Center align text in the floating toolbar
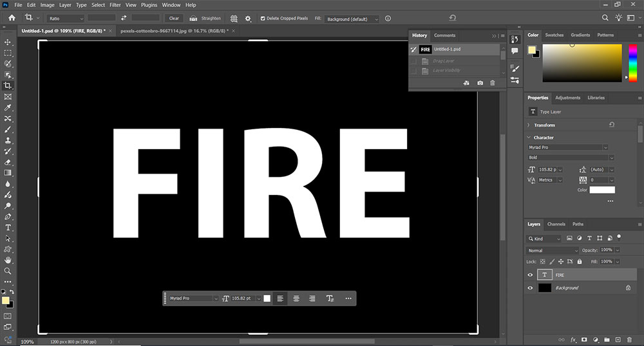644x346 pixels. (296, 298)
